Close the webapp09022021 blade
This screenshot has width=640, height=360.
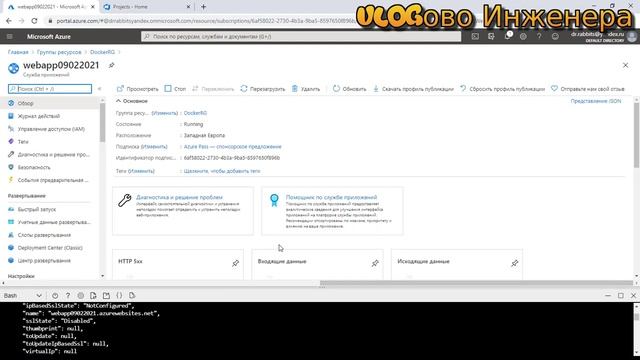625,65
